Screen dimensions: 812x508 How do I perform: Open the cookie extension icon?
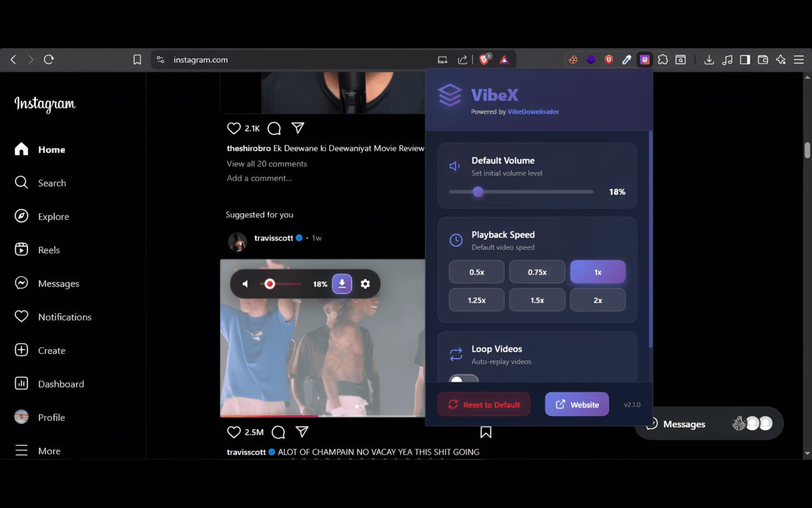573,60
